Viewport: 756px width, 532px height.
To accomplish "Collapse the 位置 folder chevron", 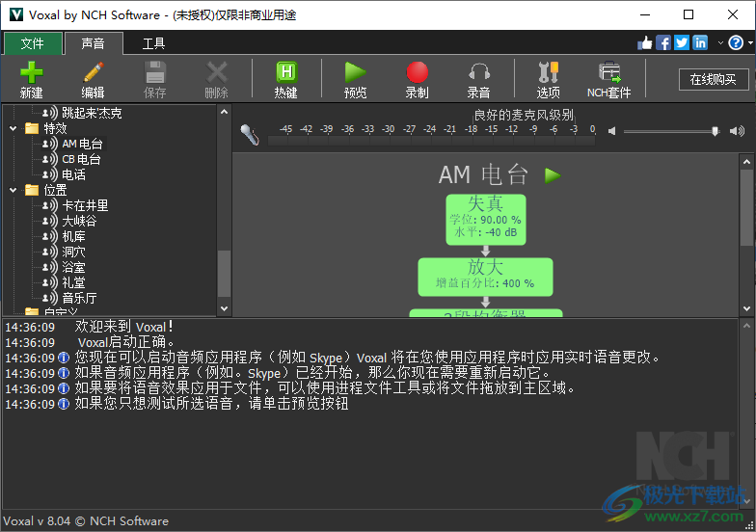I will point(13,191).
